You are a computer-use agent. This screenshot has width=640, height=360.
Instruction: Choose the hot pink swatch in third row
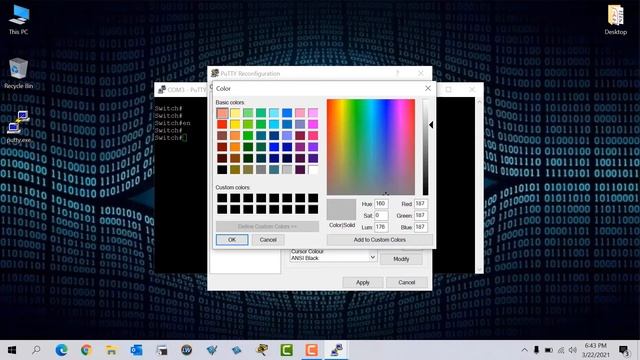click(x=313, y=136)
